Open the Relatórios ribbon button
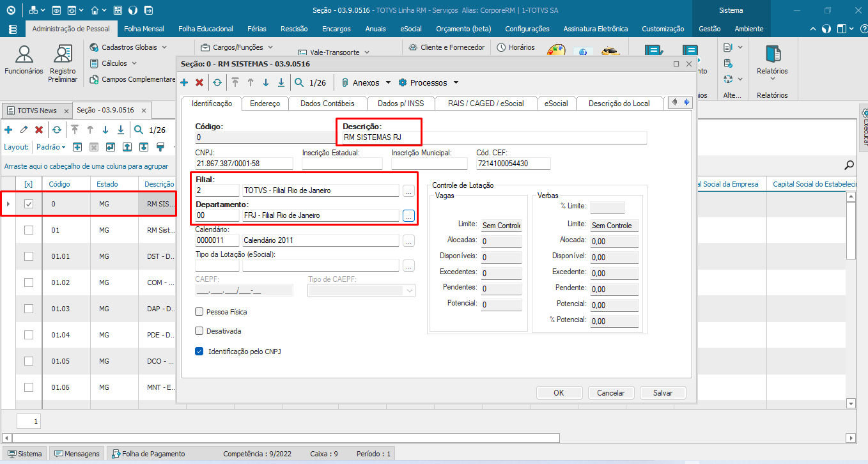Screen dimensions: 868x464 point(772,62)
